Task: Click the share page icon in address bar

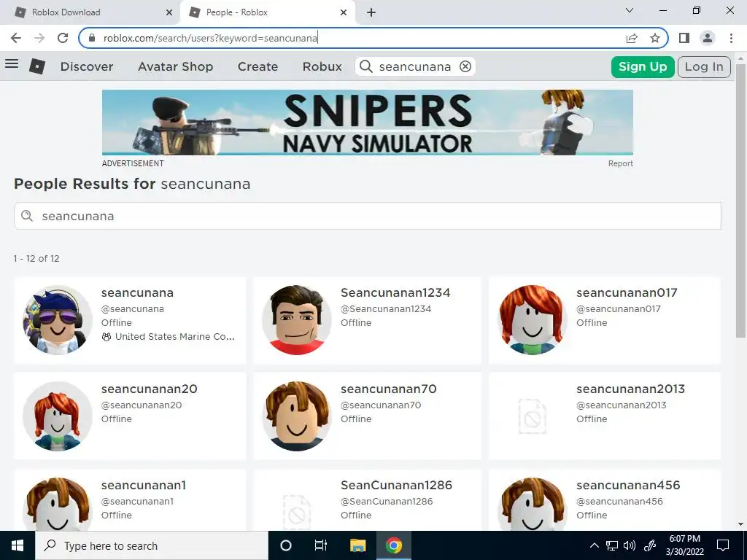Action: (x=632, y=38)
